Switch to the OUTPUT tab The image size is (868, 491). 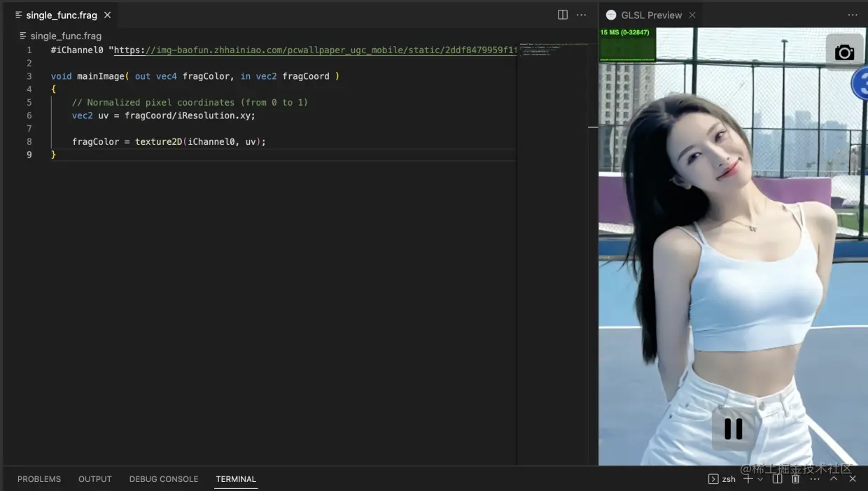94,479
